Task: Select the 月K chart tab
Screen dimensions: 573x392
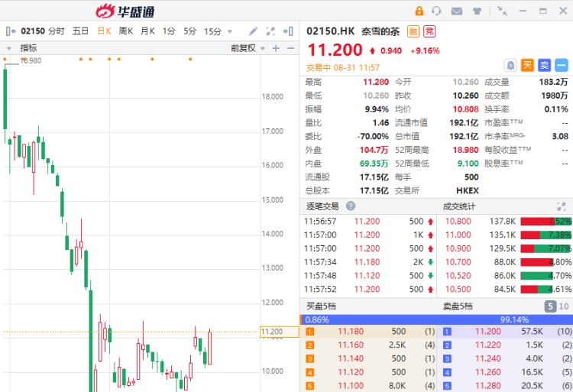Action: [x=147, y=31]
